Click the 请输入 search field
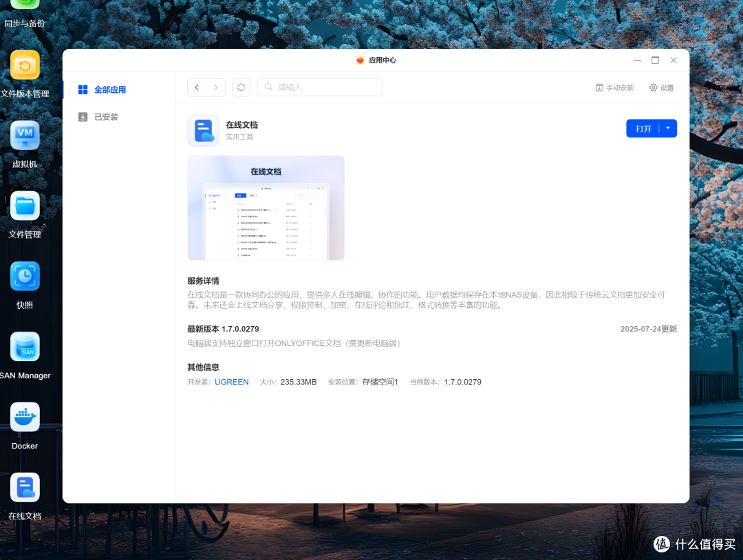This screenshot has height=560, width=743. tap(319, 87)
